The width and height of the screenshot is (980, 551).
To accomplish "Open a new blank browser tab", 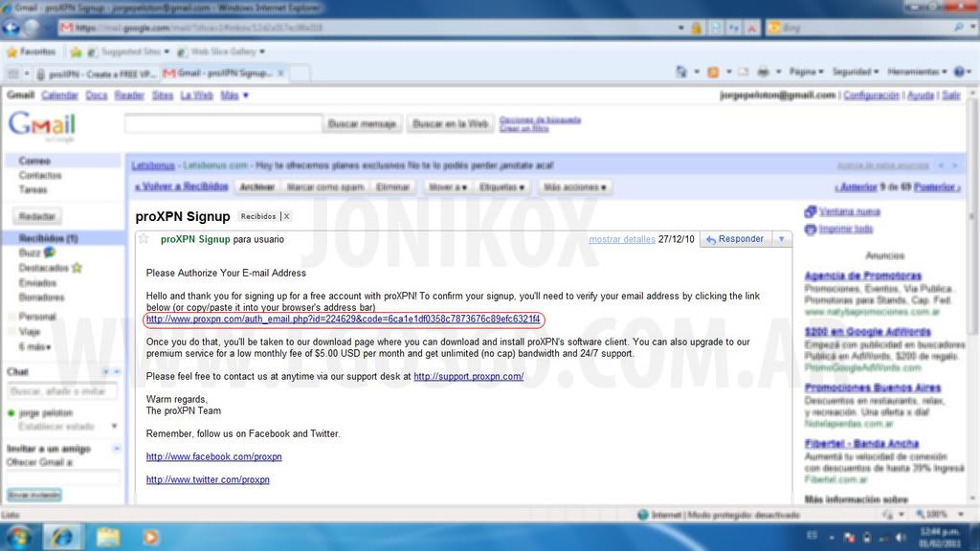I will [300, 74].
